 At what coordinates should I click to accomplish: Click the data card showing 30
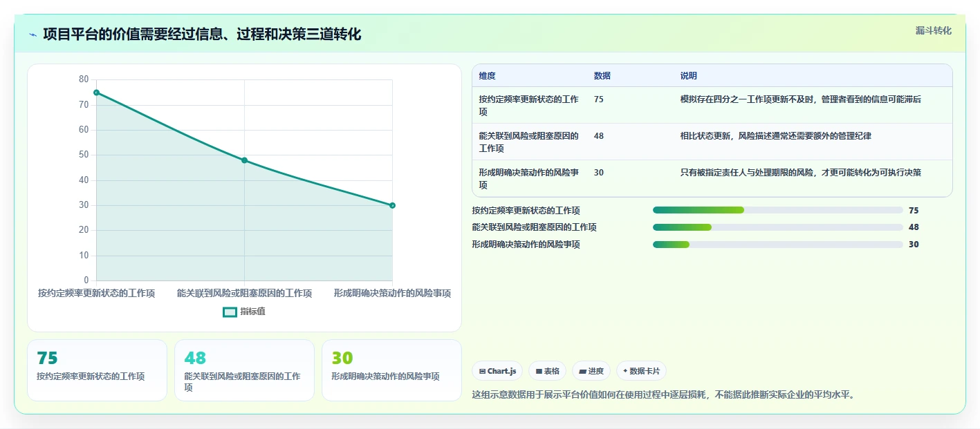[391, 370]
